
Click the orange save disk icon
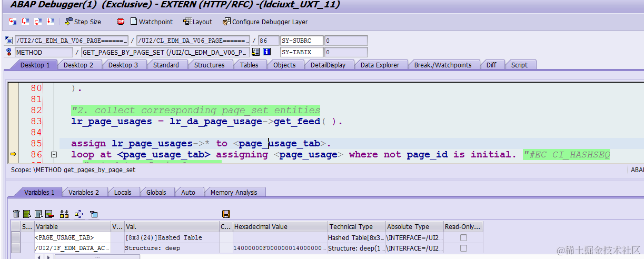226,214
